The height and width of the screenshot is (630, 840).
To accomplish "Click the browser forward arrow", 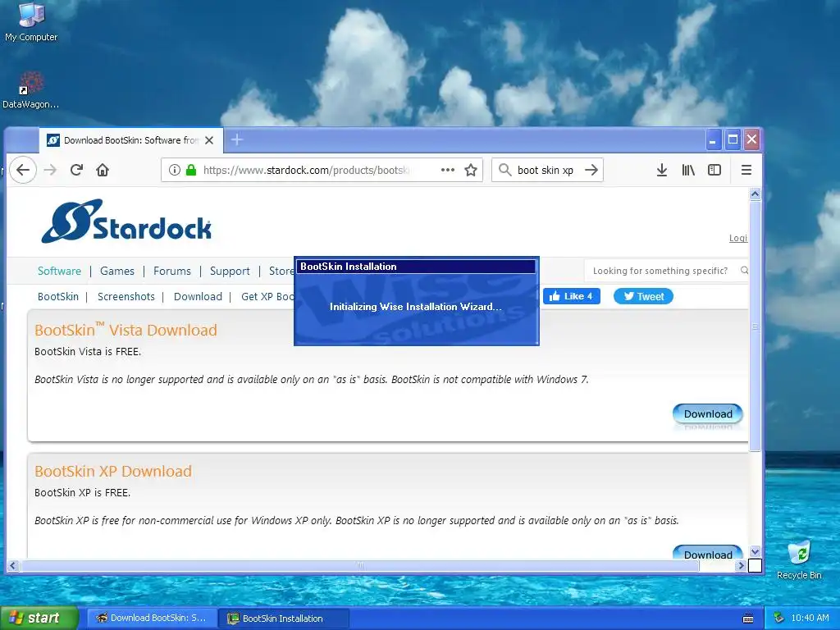I will pyautogui.click(x=50, y=170).
